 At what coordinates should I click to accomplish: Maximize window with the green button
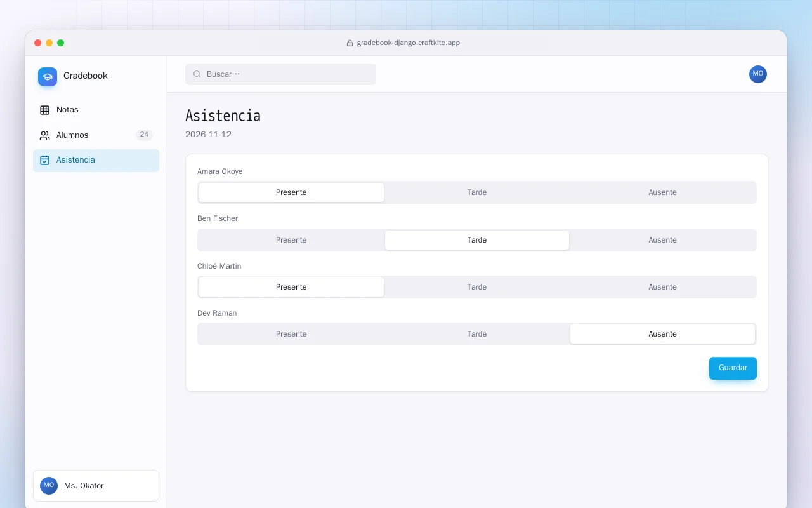pyautogui.click(x=61, y=43)
